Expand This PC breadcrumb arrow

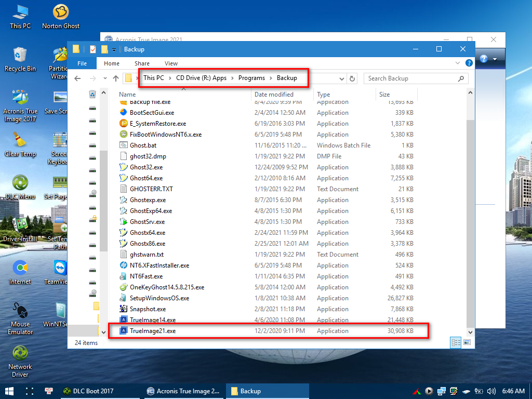coord(170,78)
